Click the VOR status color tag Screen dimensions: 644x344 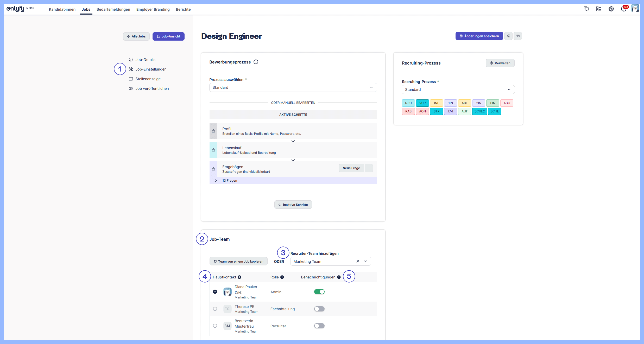click(x=422, y=103)
